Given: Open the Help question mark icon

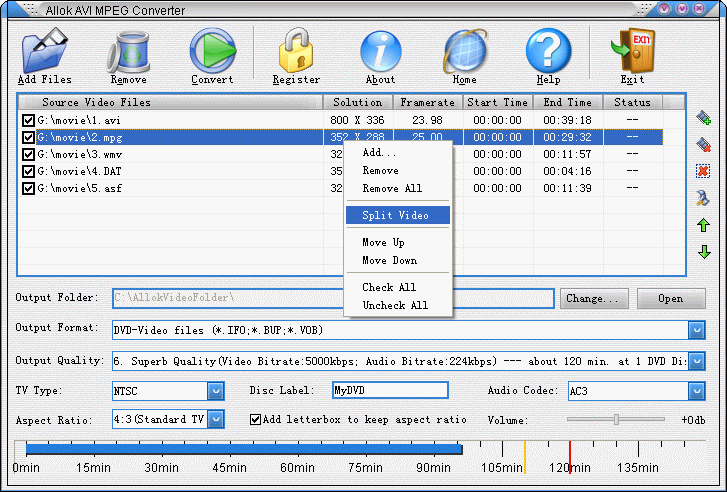Looking at the screenshot, I should [x=548, y=51].
